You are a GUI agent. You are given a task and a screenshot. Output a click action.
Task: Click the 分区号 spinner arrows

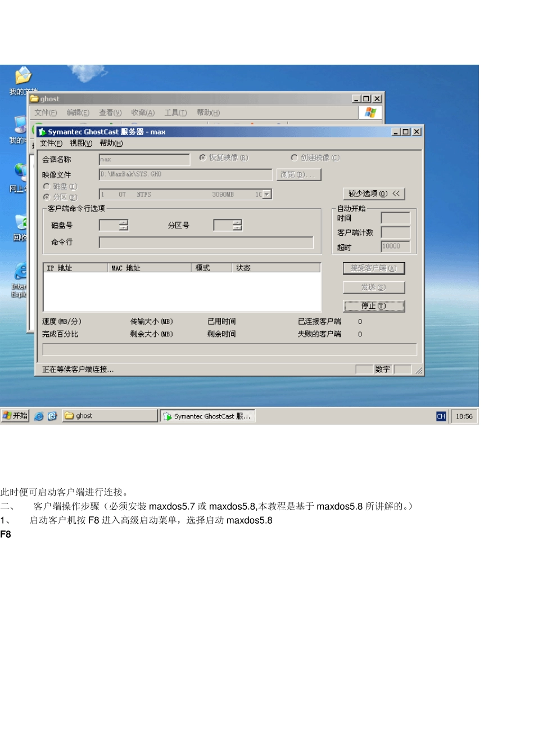pos(237,225)
